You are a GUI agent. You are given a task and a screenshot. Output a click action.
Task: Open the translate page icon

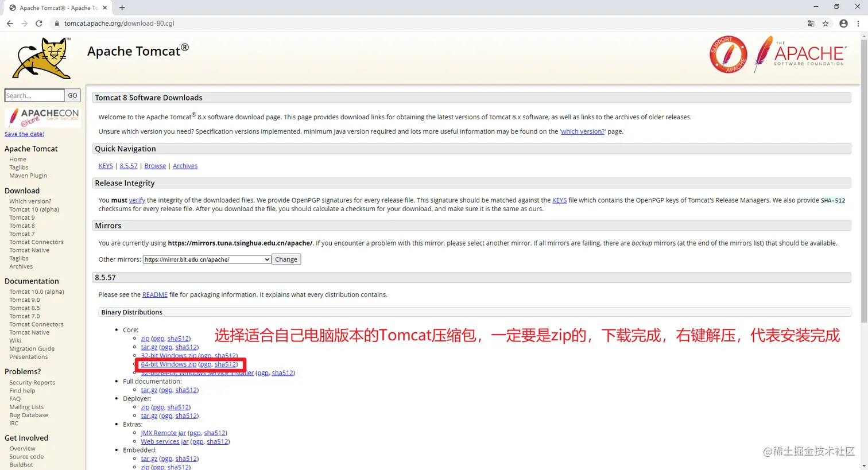pos(811,24)
